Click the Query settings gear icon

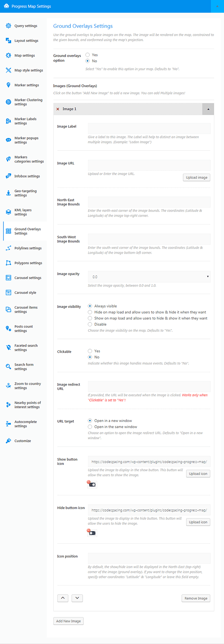(8, 26)
